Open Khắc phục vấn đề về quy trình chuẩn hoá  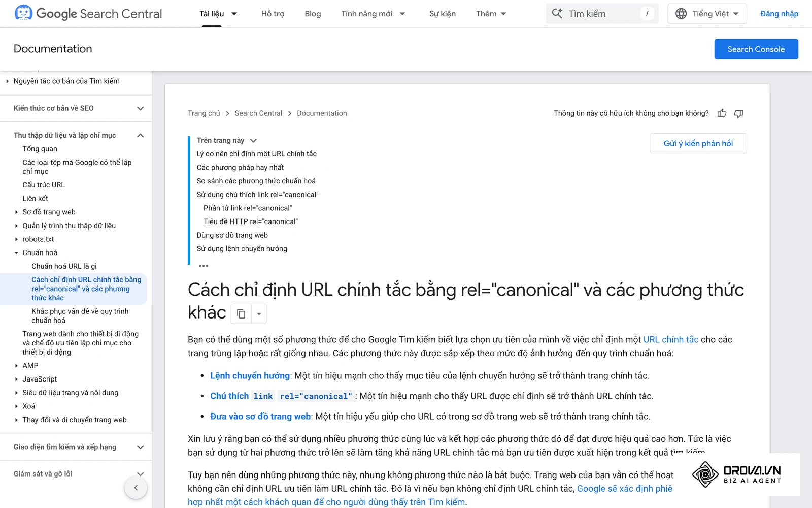80,316
